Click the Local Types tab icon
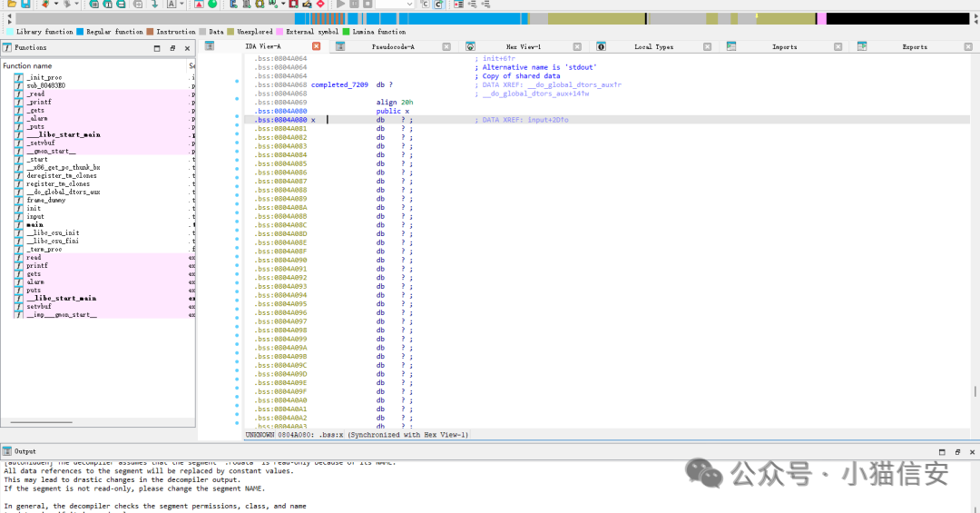The width and height of the screenshot is (980, 513). [x=601, y=46]
